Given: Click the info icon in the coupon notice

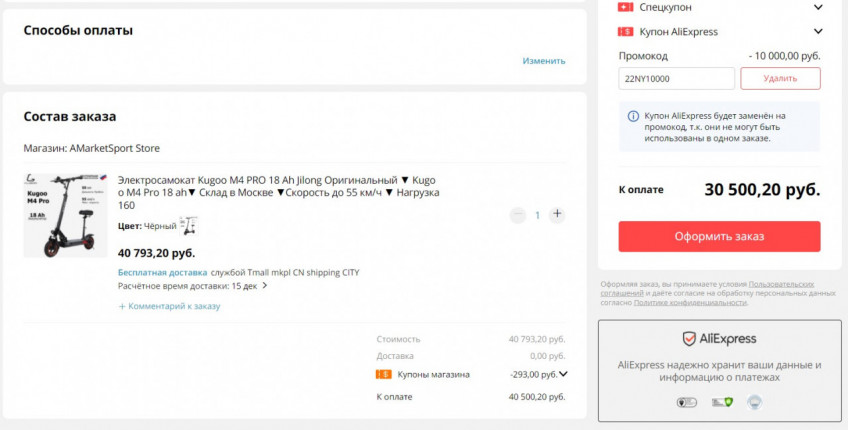Looking at the screenshot, I should click(633, 116).
